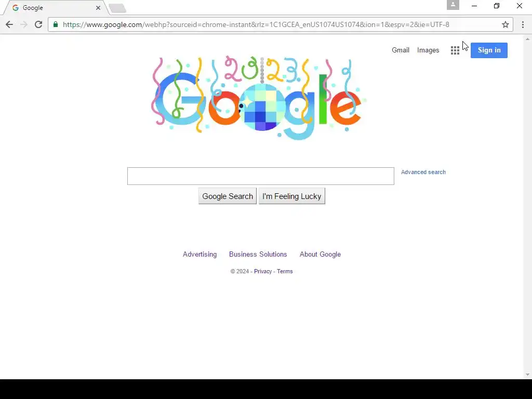Bookmark this page with the star icon
The width and height of the screenshot is (532, 399).
click(x=505, y=24)
